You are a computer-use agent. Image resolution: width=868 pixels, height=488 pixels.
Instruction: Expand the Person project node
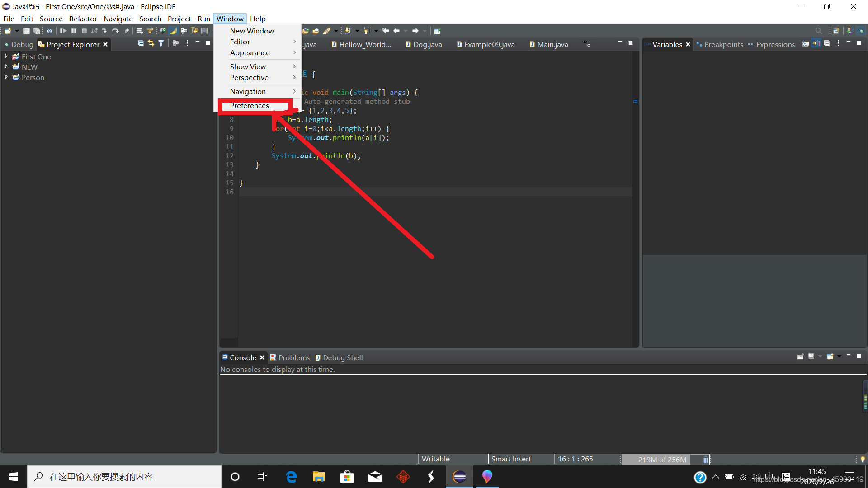[x=6, y=77]
